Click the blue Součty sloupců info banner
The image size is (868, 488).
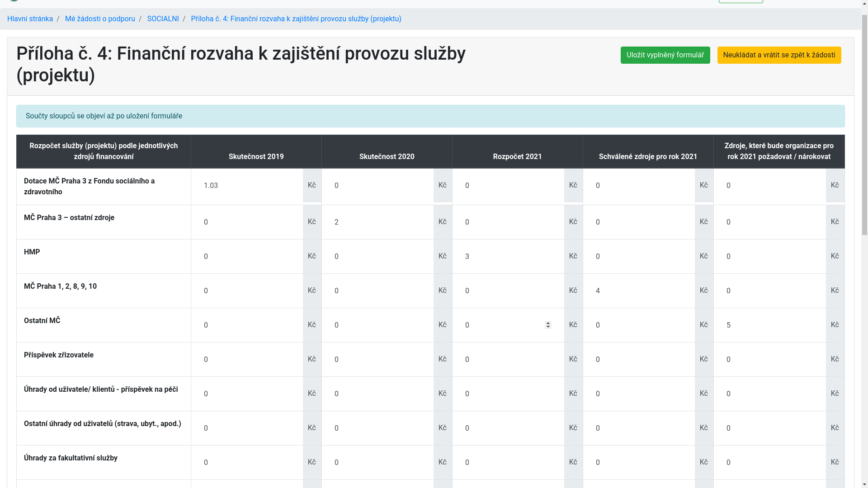pyautogui.click(x=430, y=116)
